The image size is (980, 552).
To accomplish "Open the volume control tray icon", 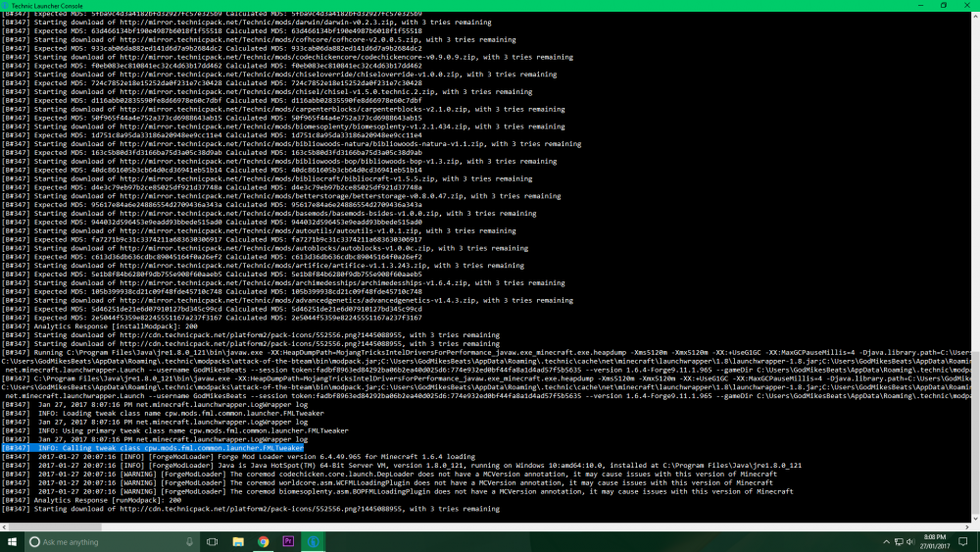I will click(910, 542).
